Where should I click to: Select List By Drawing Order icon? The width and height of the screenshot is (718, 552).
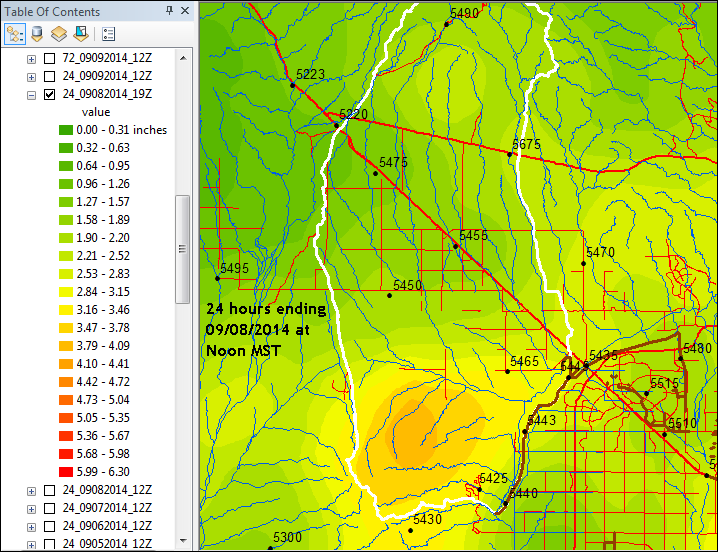15,34
